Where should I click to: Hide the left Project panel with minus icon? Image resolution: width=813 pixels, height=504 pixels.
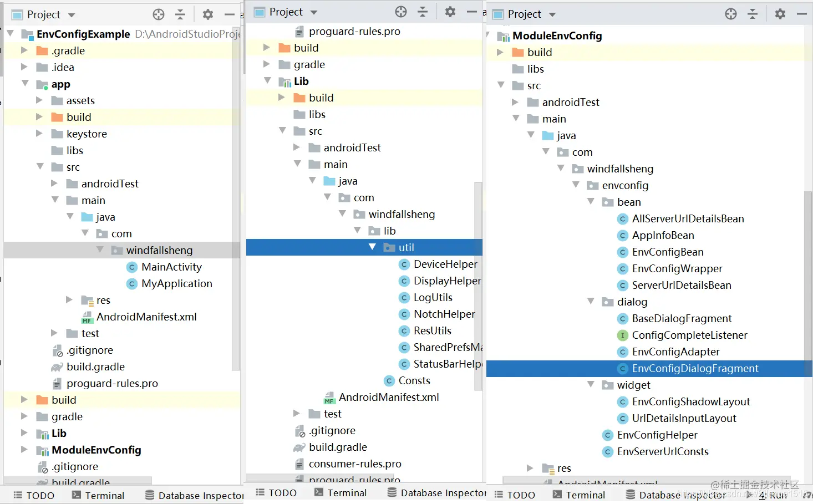tap(230, 14)
